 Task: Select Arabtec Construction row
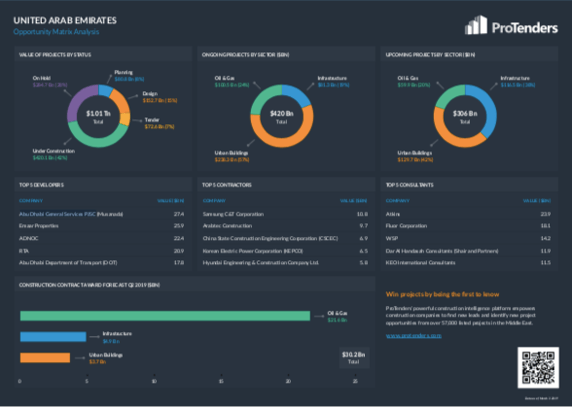point(285,226)
